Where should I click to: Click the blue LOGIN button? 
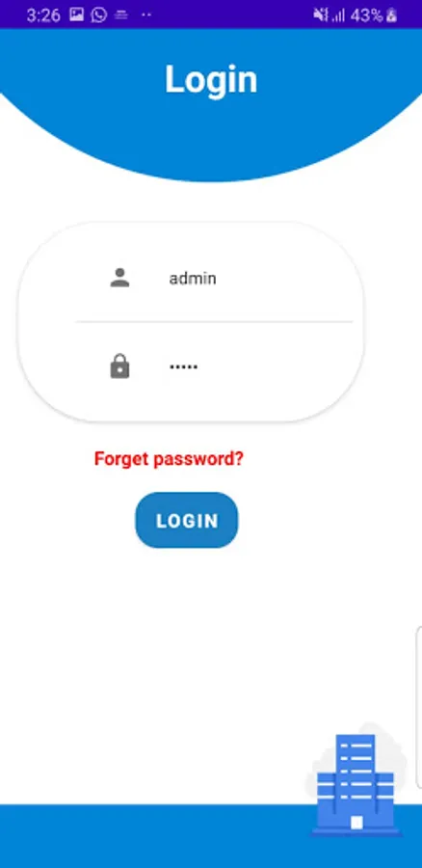187,521
